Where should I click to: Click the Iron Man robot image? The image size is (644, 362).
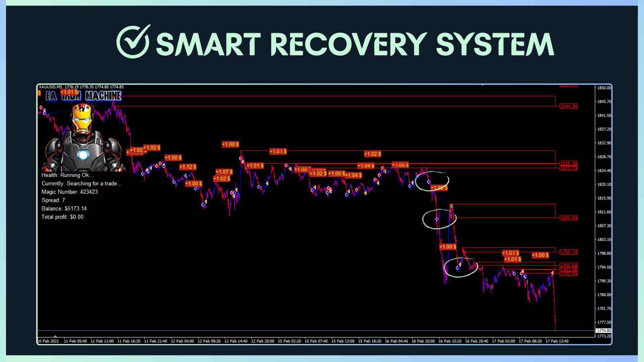point(83,137)
